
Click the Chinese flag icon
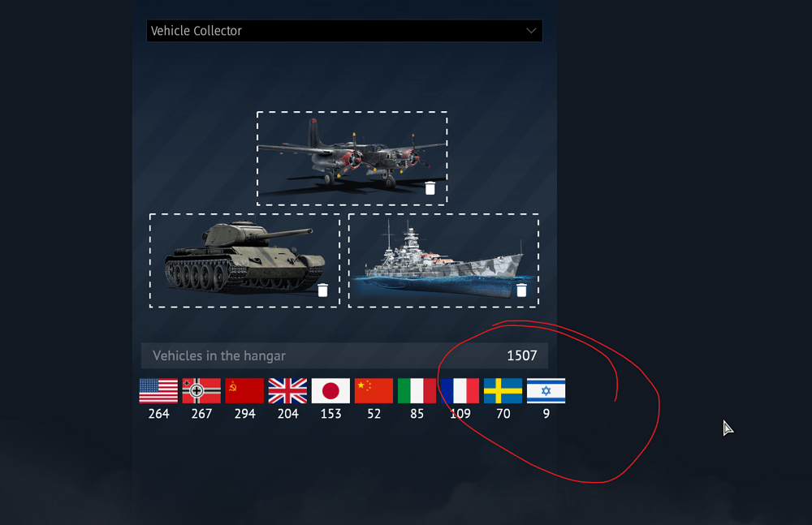[x=374, y=391]
